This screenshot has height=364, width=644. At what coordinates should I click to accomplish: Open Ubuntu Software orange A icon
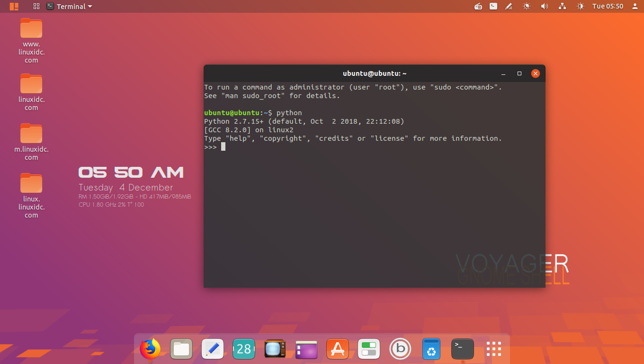coord(338,349)
